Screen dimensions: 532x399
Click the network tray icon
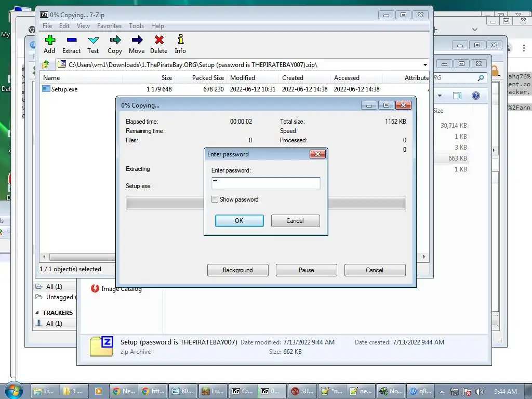click(454, 392)
